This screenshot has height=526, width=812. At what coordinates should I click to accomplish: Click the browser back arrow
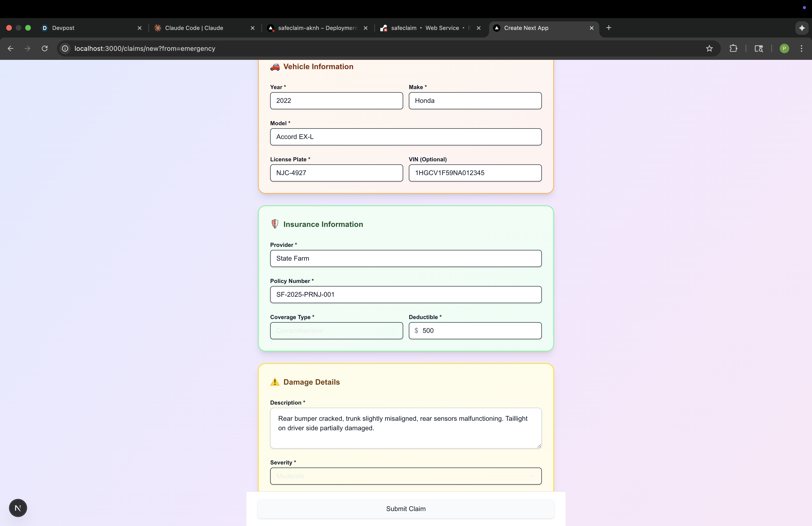(11, 48)
